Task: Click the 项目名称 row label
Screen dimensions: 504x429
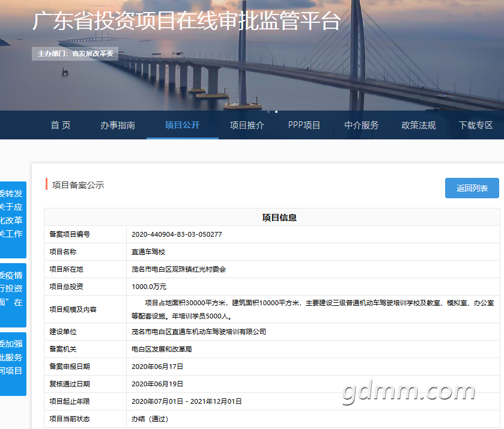Action: click(63, 252)
